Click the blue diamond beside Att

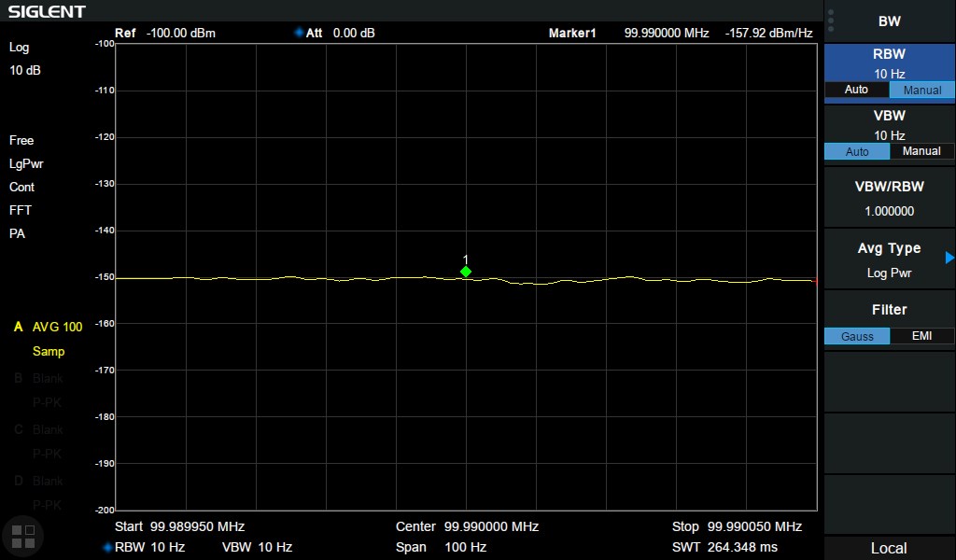299,33
